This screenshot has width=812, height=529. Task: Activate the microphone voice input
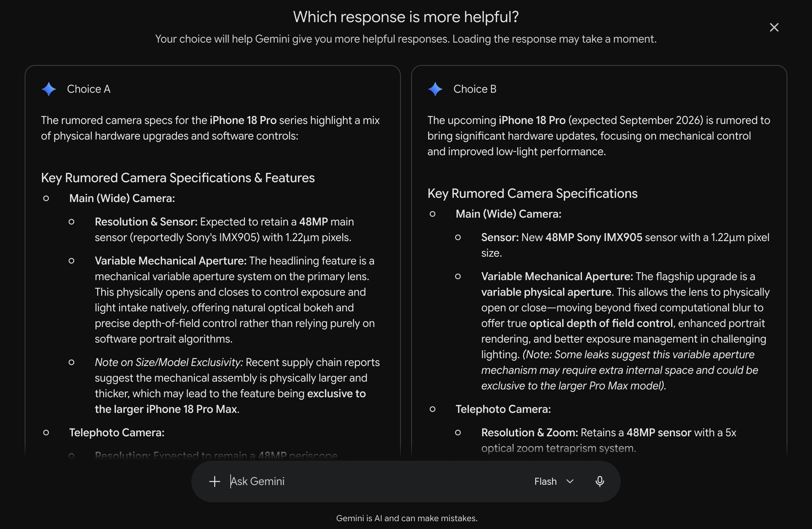click(x=600, y=481)
